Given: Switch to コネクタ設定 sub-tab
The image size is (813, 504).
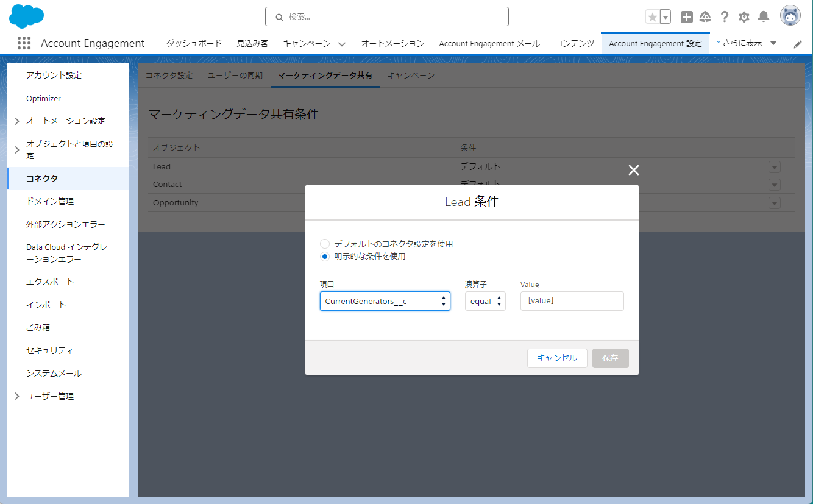Looking at the screenshot, I should click(x=169, y=75).
